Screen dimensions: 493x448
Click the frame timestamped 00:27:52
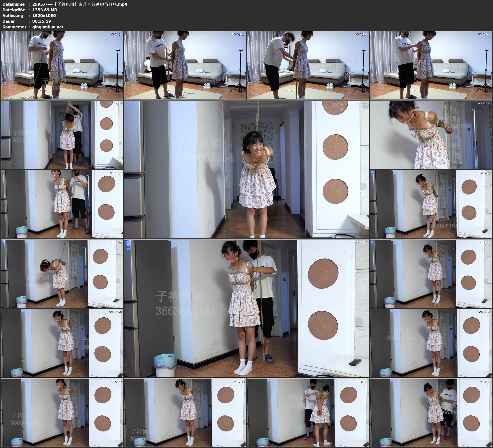[x=62, y=412]
